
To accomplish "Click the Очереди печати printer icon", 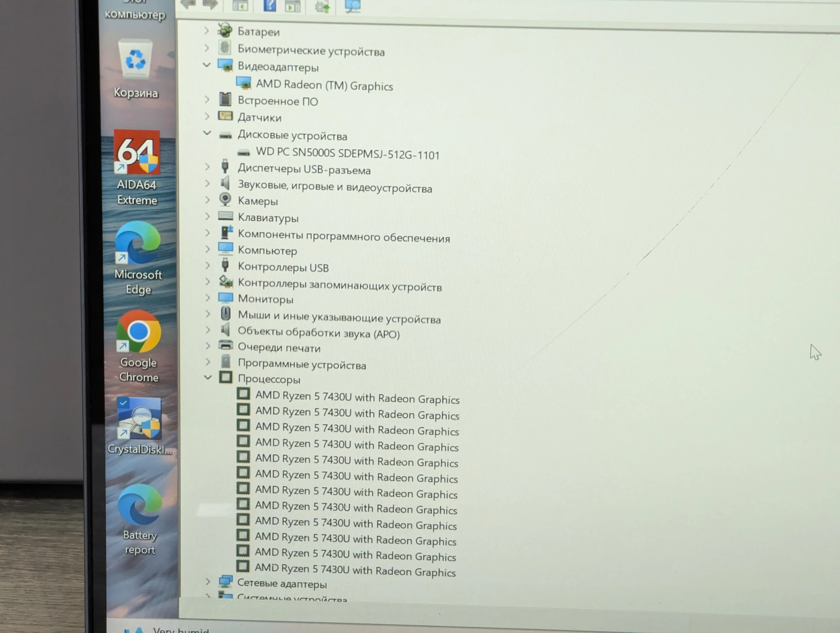I will [226, 346].
